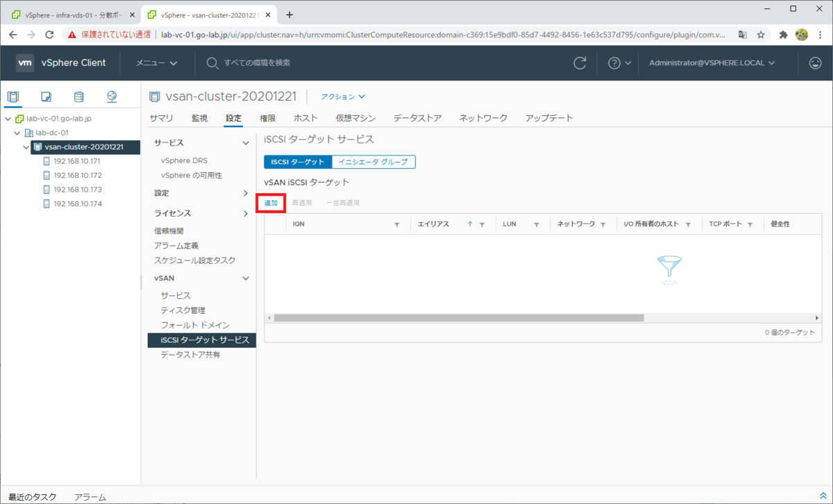Viewport: 833px width, 504px height.
Task: Select host 192.168.10.173 in tree
Action: coord(77,190)
